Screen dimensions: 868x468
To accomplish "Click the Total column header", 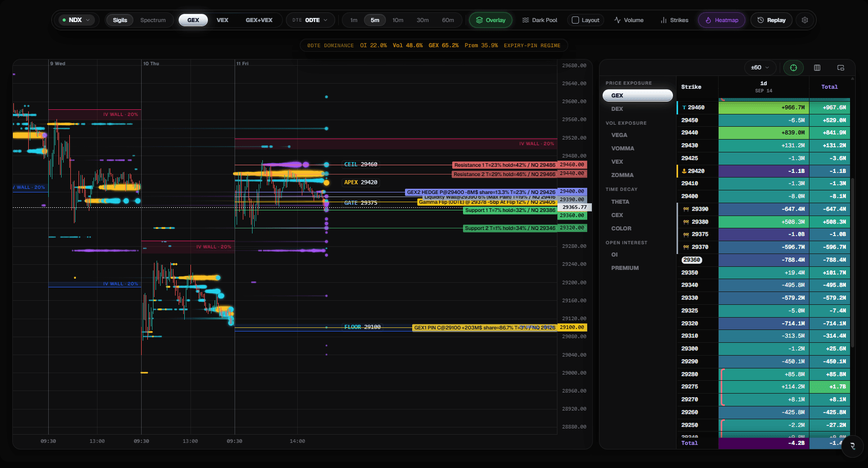I will pos(829,87).
